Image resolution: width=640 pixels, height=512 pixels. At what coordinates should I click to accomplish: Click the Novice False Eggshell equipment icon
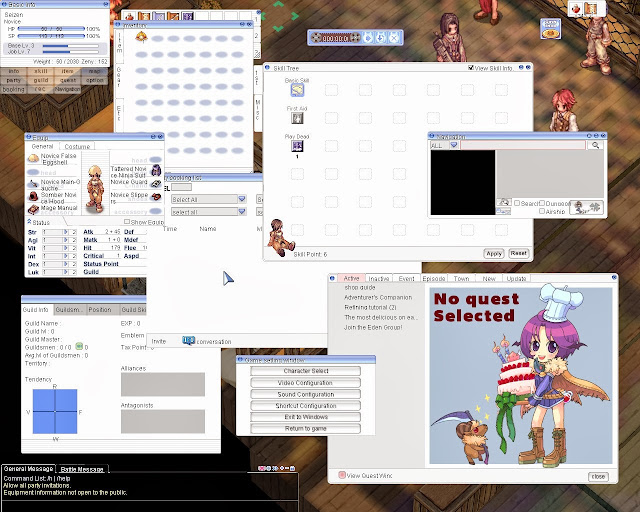33,158
